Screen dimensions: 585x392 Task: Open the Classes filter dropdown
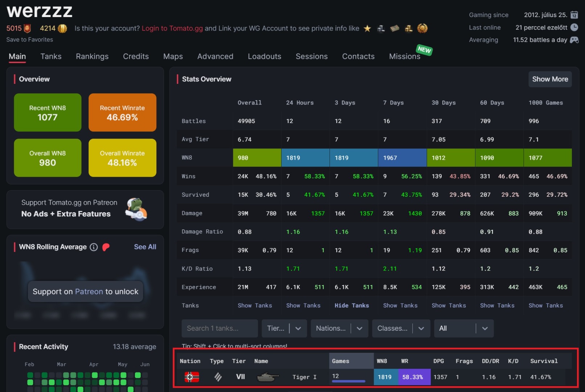(401, 328)
